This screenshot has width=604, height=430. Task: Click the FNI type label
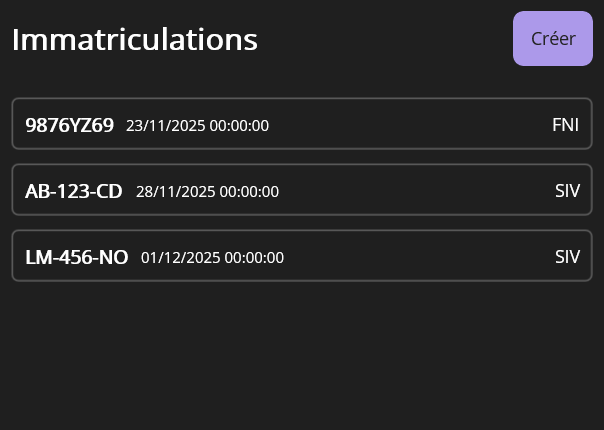tap(565, 125)
